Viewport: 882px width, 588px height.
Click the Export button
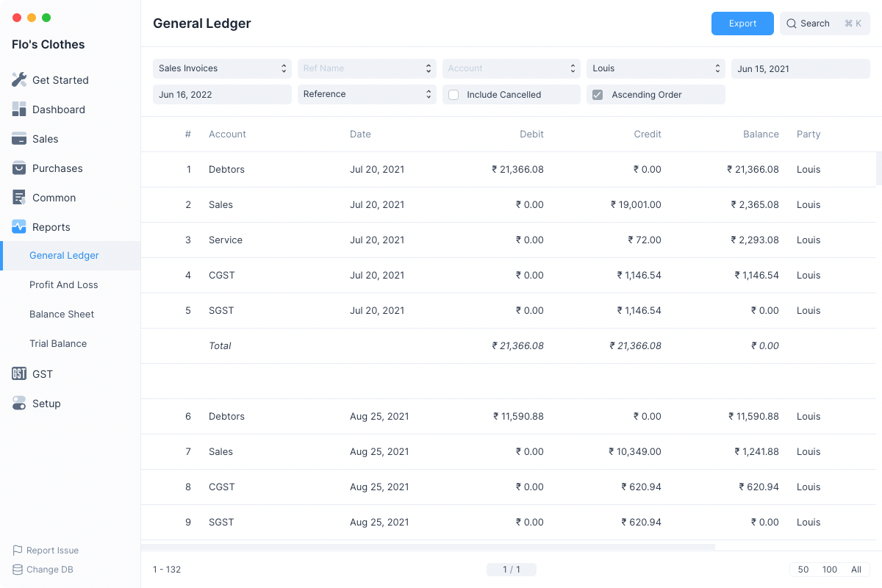(x=742, y=24)
